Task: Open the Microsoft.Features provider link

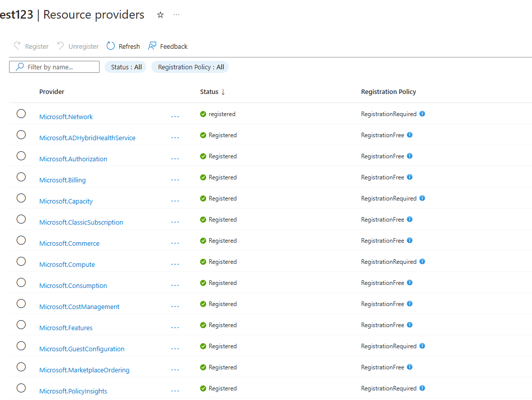Action: [66, 328]
